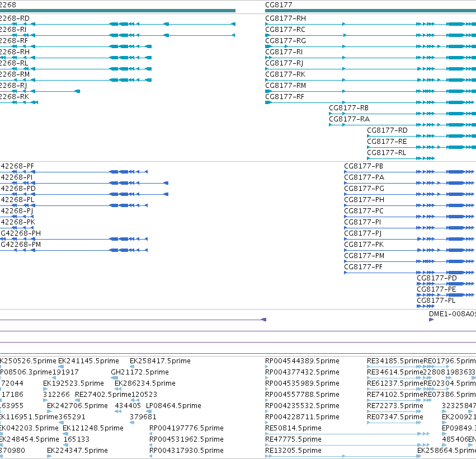The width and height of the screenshot is (476, 459).
Task: Pick protein label CG8177-PE
Action: 436,290
